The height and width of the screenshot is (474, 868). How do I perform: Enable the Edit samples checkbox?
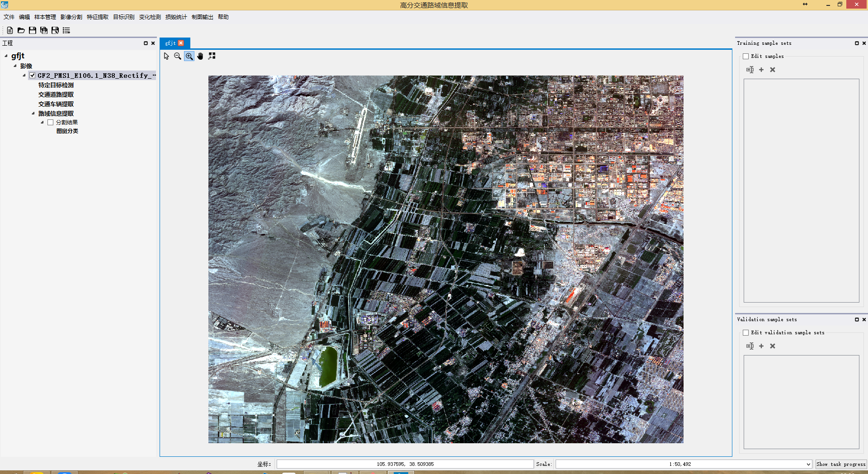746,57
